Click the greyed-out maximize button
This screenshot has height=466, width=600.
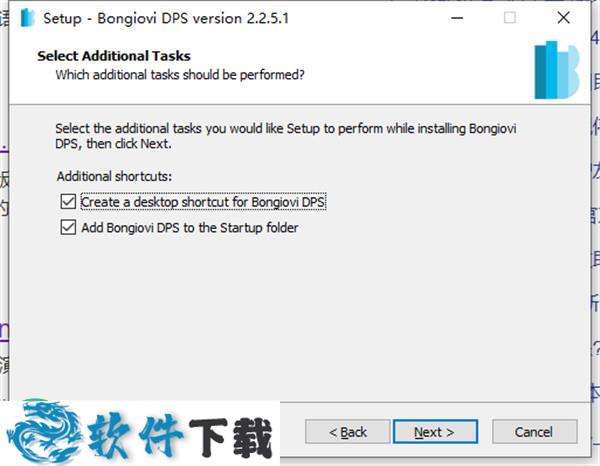point(510,18)
